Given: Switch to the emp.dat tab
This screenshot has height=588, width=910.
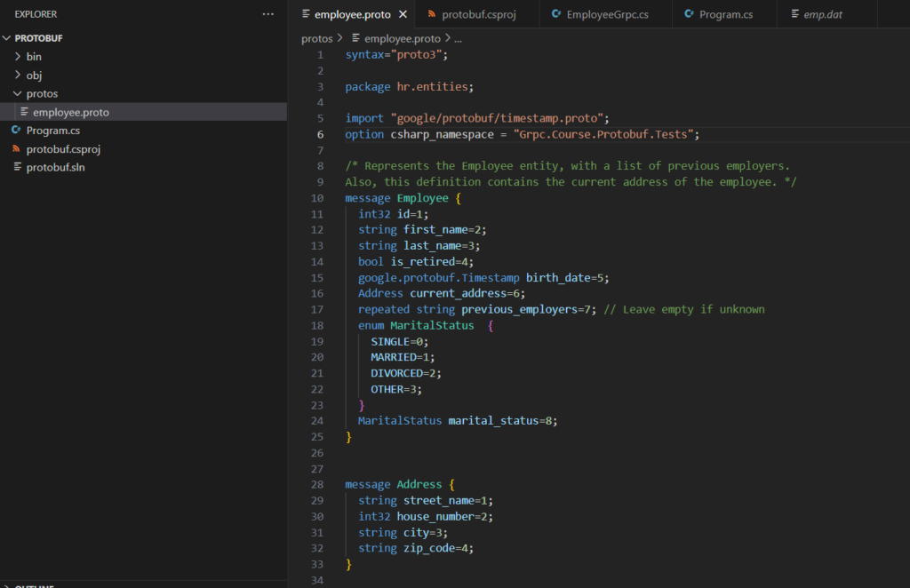Looking at the screenshot, I should 822,15.
